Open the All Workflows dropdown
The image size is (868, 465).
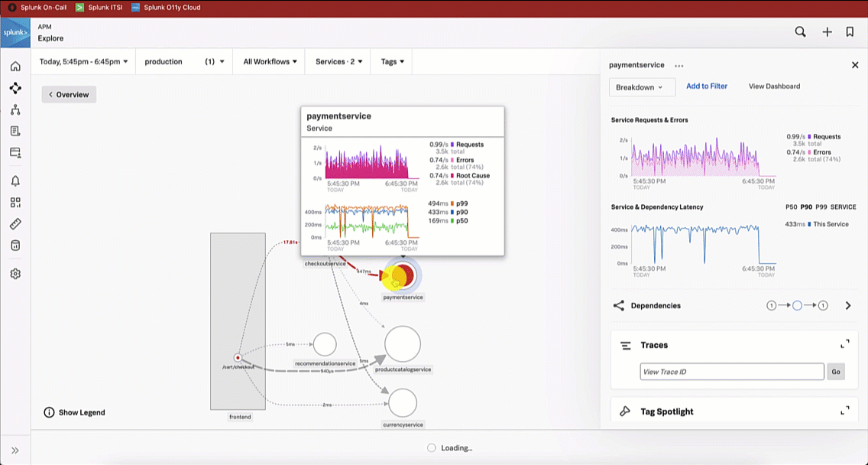tap(270, 62)
